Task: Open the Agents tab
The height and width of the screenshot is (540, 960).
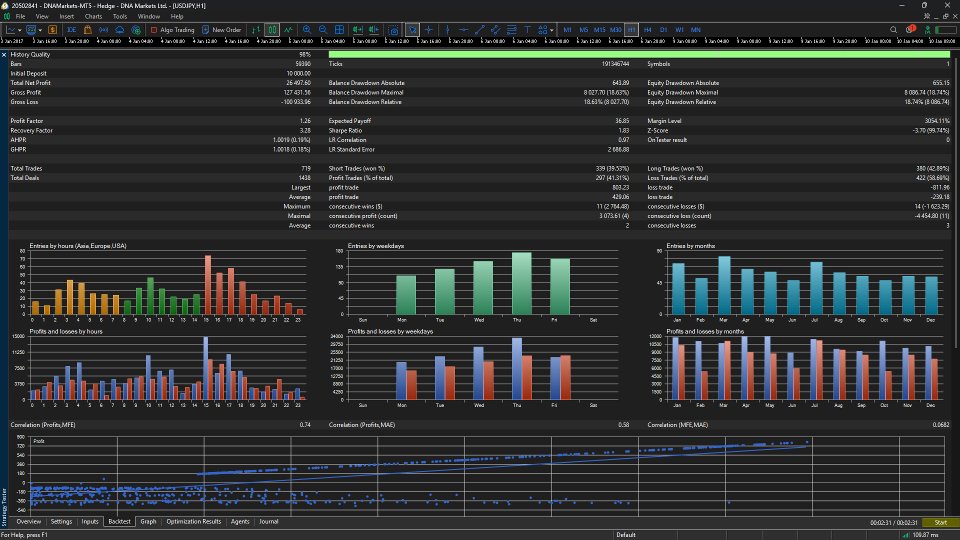Action: (x=240, y=522)
